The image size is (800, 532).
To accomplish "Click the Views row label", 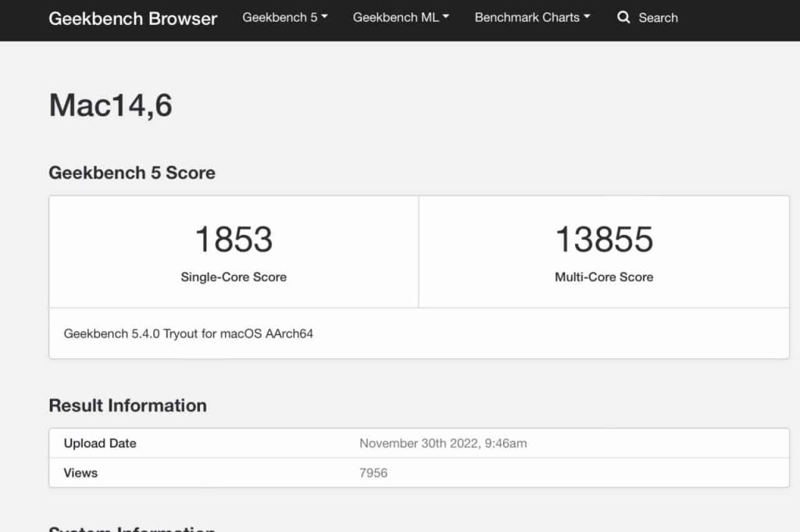I will pyautogui.click(x=80, y=473).
